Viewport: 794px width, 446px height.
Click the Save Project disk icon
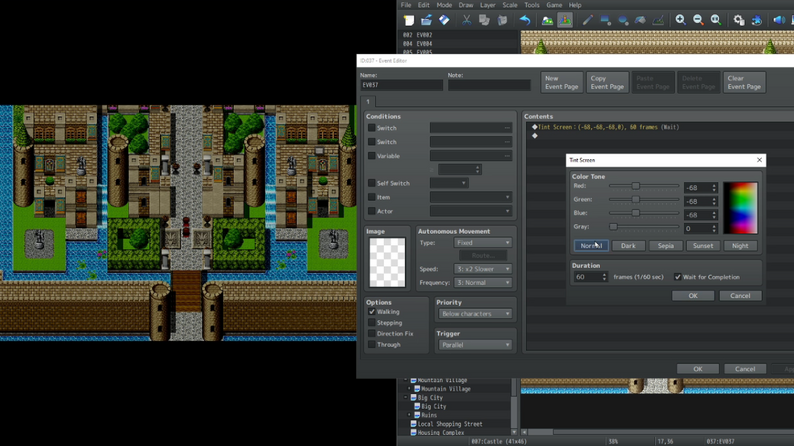point(444,20)
